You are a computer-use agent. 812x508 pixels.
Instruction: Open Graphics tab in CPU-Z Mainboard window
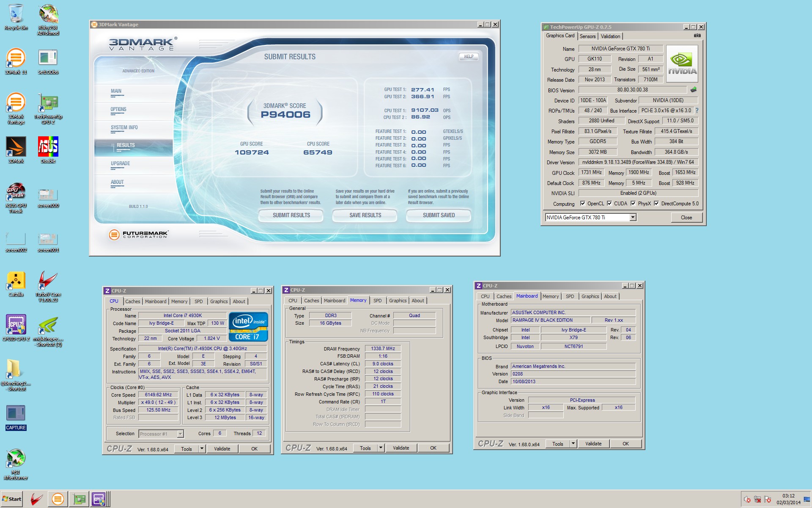[x=590, y=296]
